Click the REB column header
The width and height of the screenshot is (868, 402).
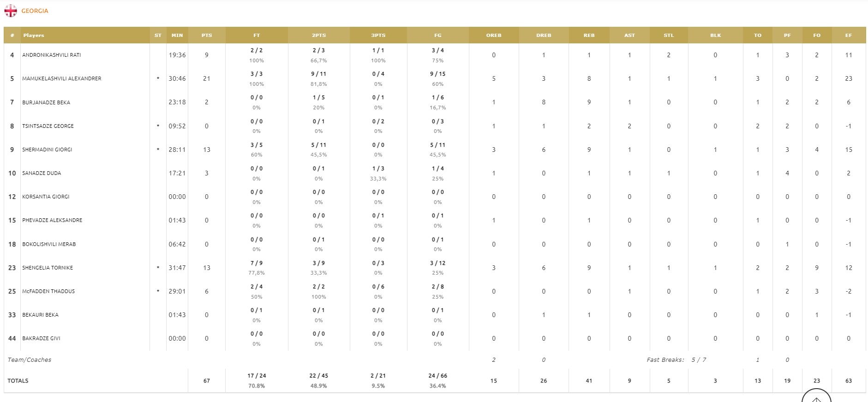pos(589,35)
